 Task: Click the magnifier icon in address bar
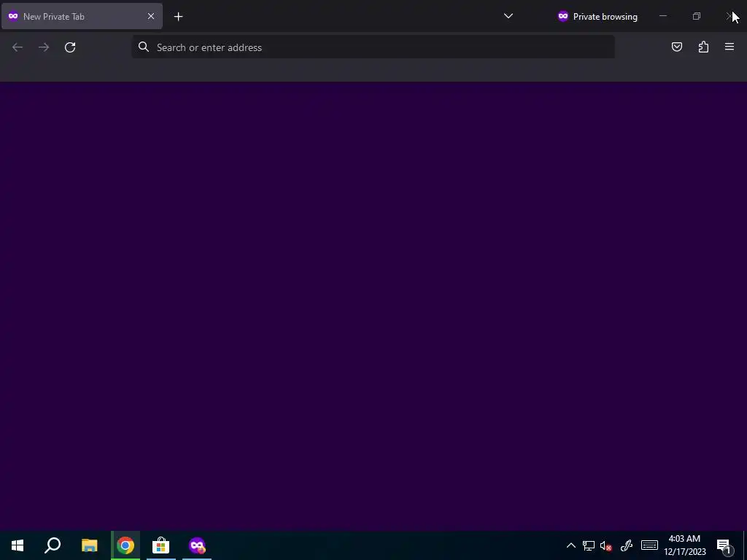click(x=144, y=47)
